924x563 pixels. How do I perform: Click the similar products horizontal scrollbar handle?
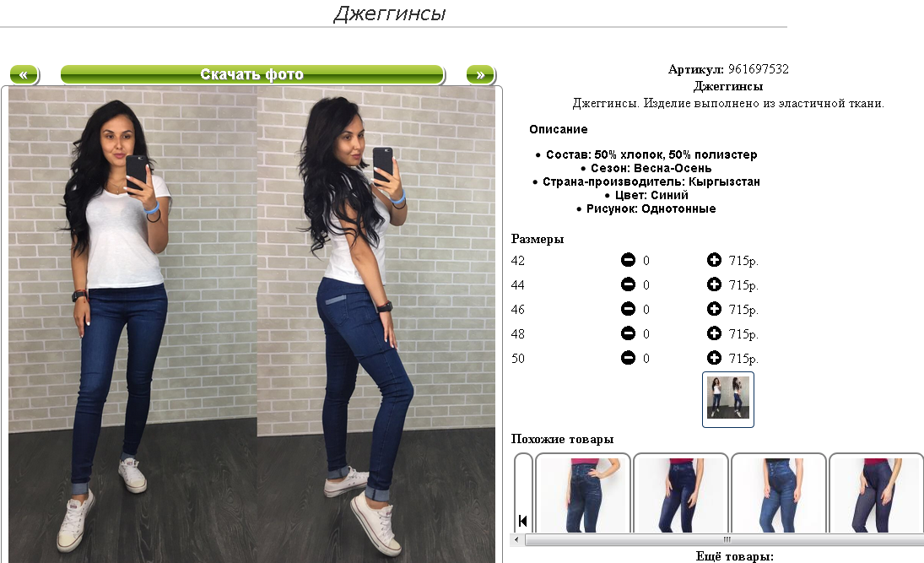727,539
